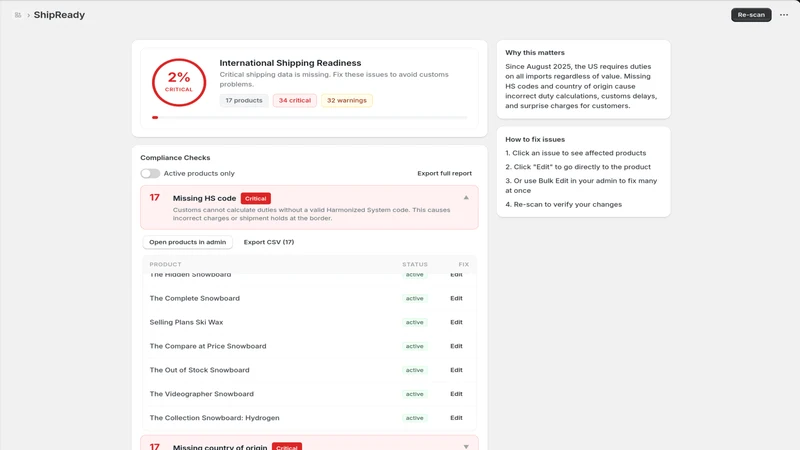
Task: Click Open products in admin button
Action: (187, 242)
